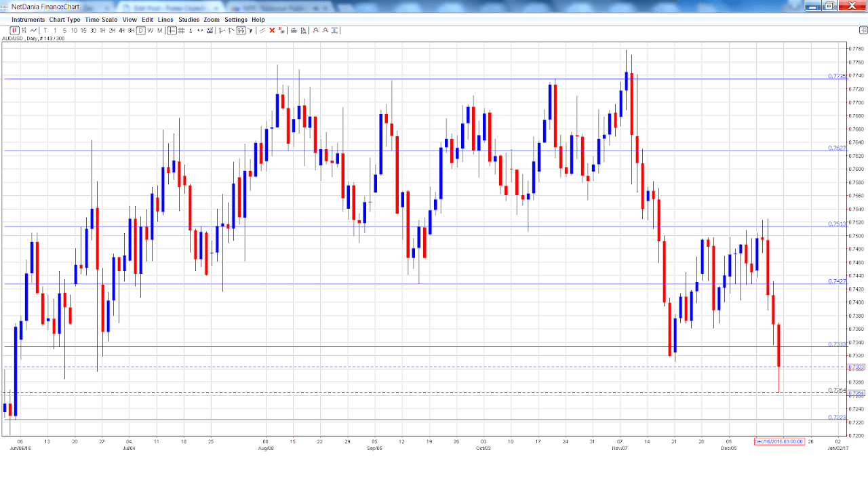
Task: Click the info 'i' toolbar icon
Action: coord(191,30)
